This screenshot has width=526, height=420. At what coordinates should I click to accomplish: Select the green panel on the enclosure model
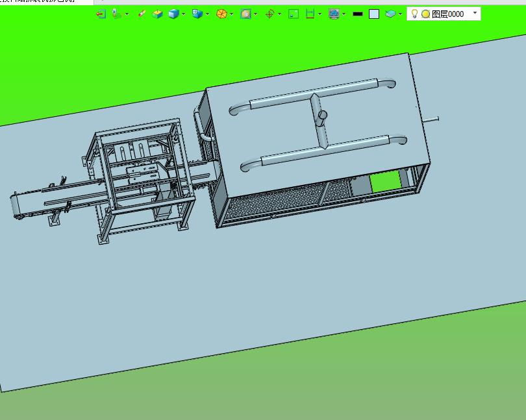click(386, 182)
